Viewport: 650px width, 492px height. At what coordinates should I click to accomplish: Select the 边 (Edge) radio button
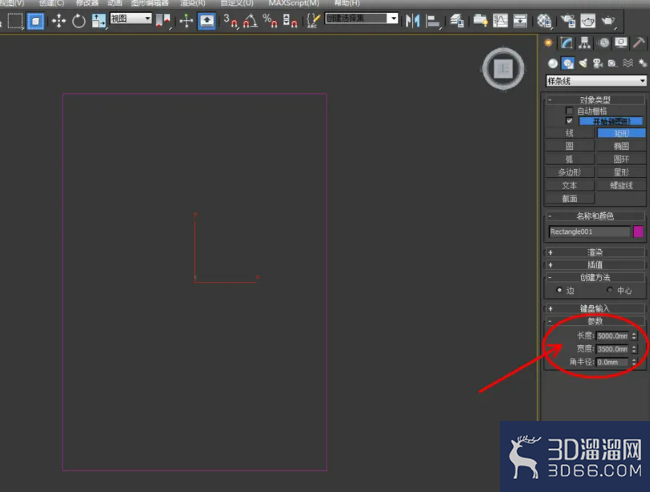click(559, 290)
